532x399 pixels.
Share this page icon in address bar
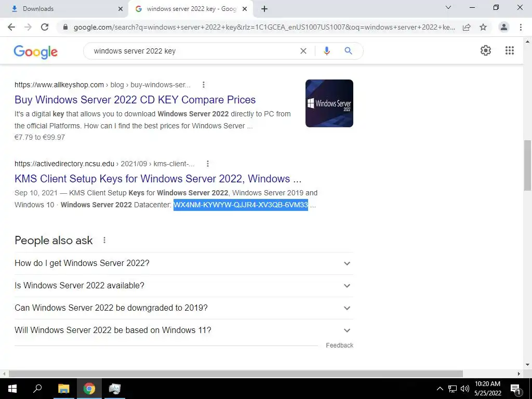click(x=467, y=27)
